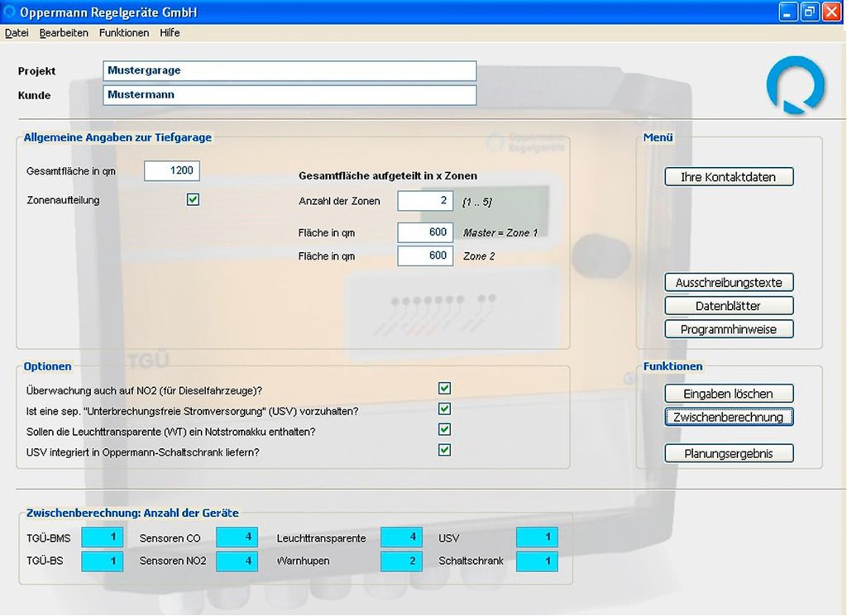Click the USV count value
Image resolution: width=847 pixels, height=616 pixels.
pos(537,537)
